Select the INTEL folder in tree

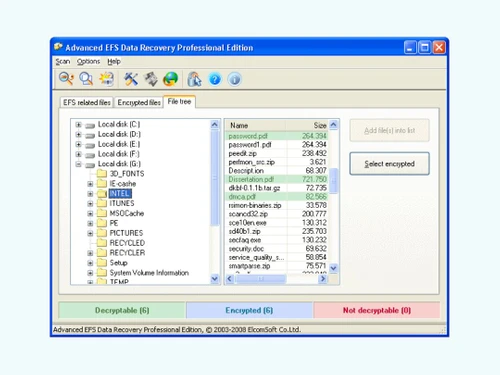120,193
